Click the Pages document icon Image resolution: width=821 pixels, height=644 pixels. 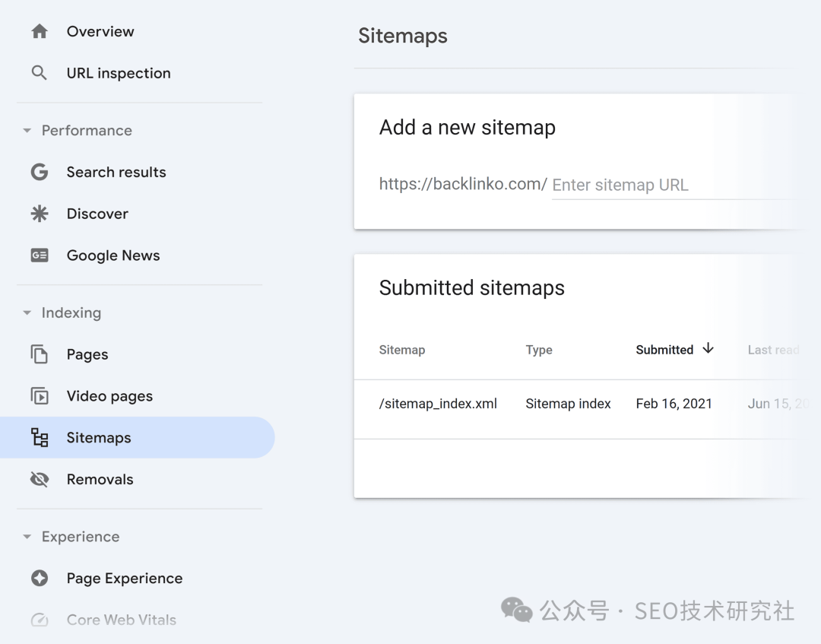point(40,354)
